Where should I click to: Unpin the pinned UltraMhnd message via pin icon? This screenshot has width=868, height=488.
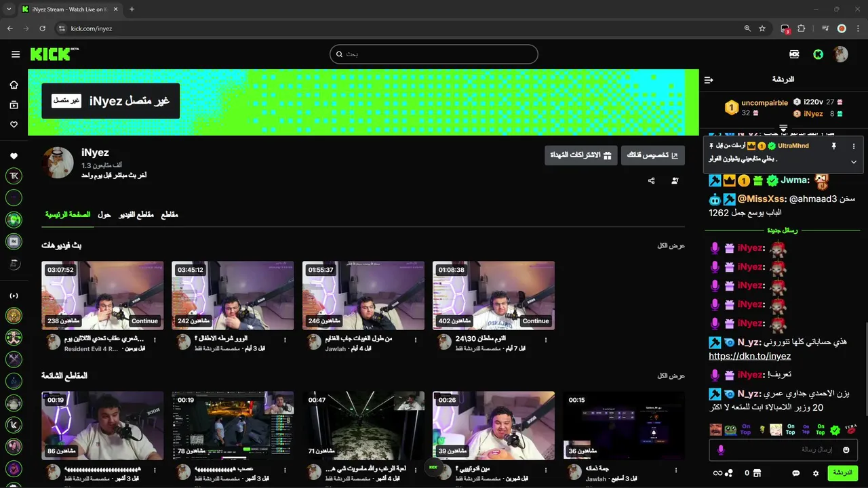(834, 146)
